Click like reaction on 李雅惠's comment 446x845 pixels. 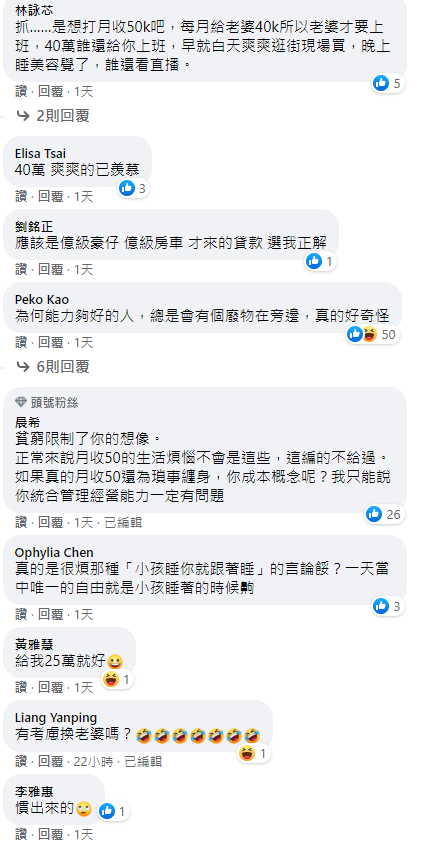[x=114, y=811]
